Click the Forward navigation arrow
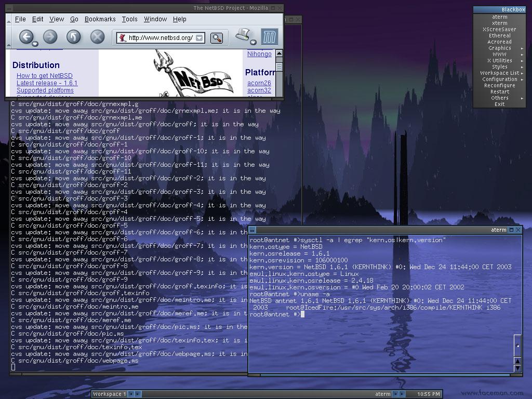The height and width of the screenshot is (399, 532). coord(50,36)
